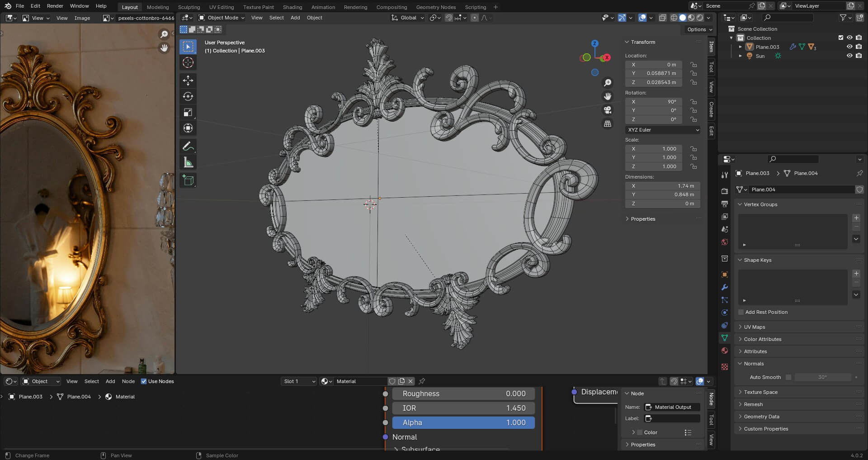Activate the Scale tool

click(188, 112)
